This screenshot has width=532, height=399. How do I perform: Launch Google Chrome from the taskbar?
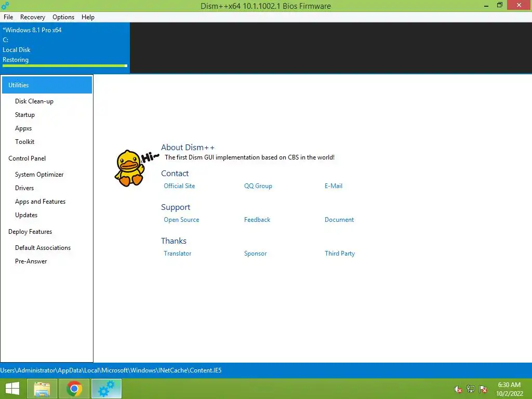click(74, 389)
